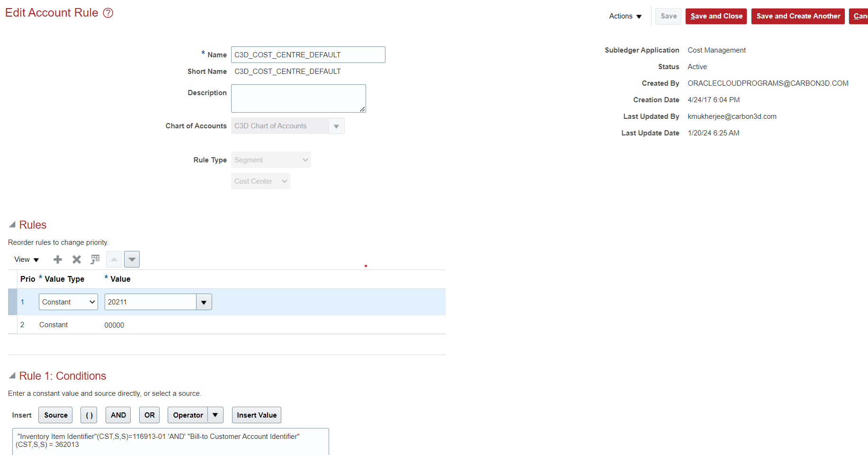Click the Source insert button
The image size is (868, 455).
[56, 415]
